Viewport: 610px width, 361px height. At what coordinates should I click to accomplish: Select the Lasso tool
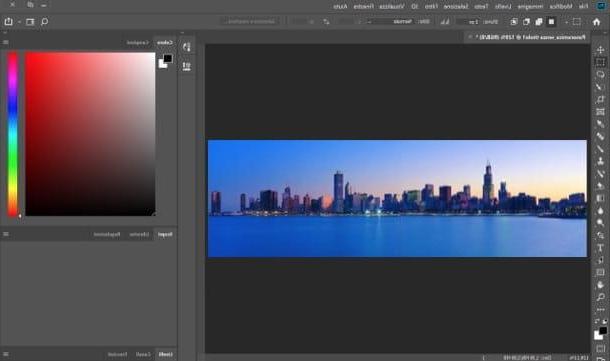tap(600, 75)
